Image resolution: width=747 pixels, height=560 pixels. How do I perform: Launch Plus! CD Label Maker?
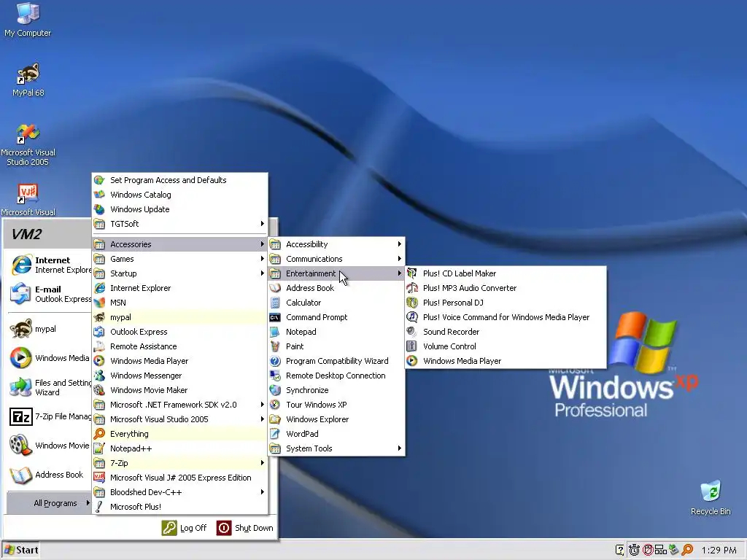click(x=506, y=273)
